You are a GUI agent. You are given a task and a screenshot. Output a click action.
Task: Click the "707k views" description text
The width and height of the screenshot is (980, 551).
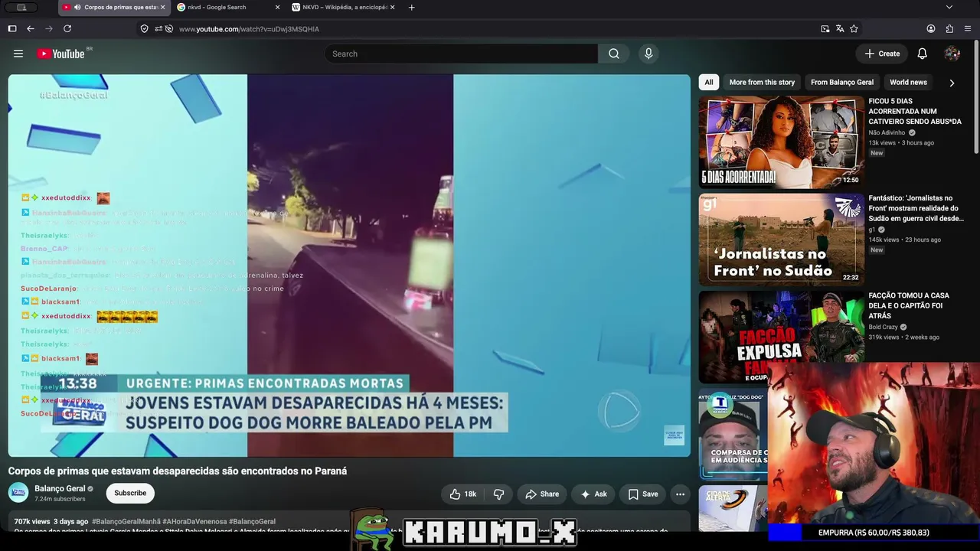click(x=32, y=522)
